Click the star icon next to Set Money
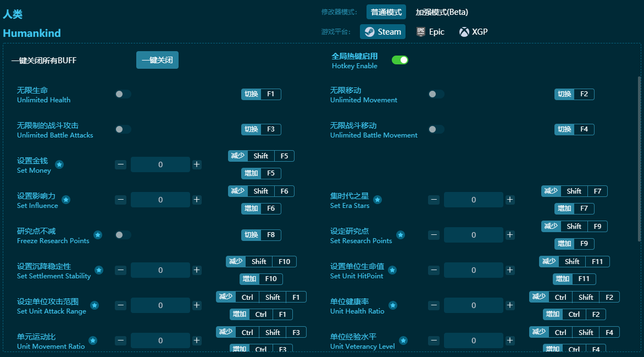 pos(59,164)
